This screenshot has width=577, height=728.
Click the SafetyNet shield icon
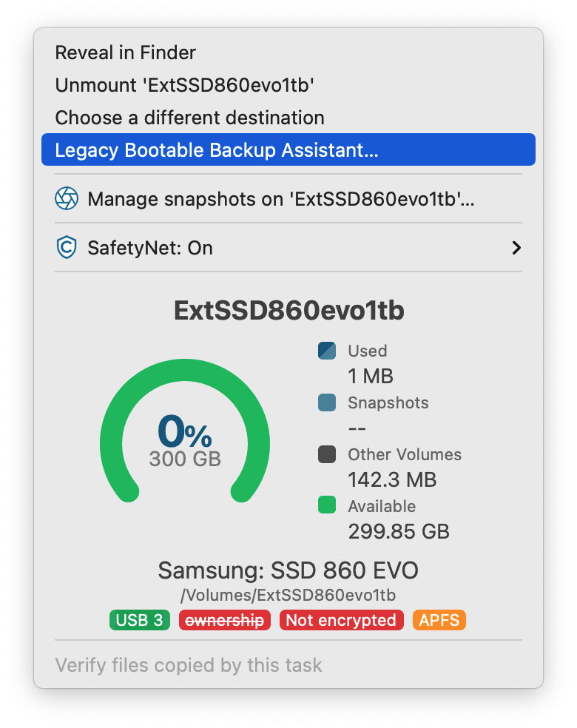(x=67, y=247)
